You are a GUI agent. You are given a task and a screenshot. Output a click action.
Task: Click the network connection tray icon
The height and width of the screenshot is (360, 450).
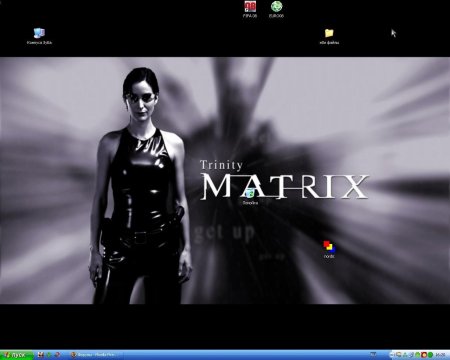point(405,355)
